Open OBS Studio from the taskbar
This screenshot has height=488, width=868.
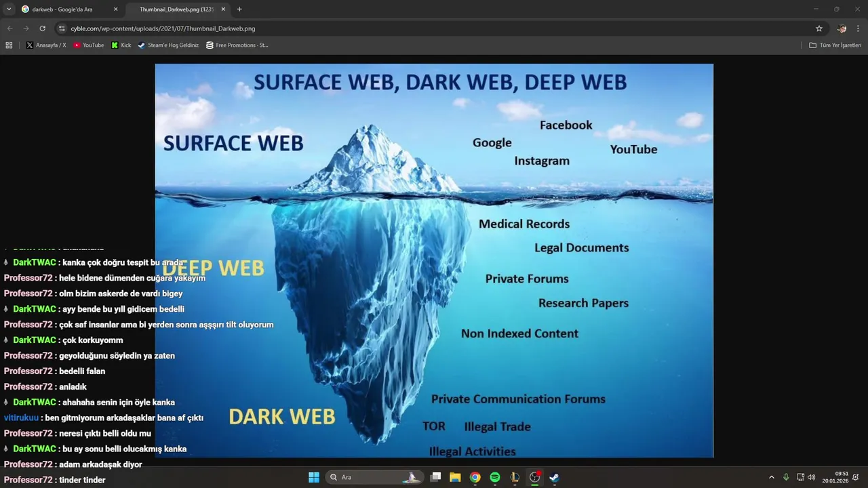534,477
